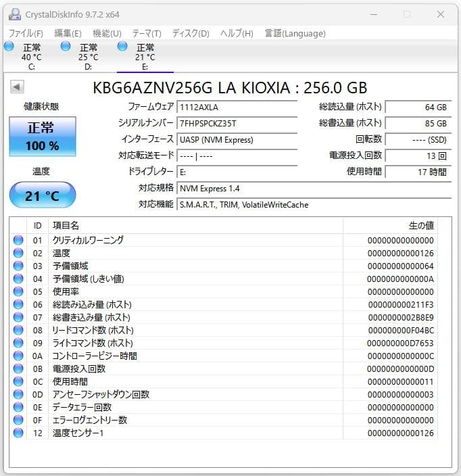The height and width of the screenshot is (476, 461).
Task: Click the 対応規格 field NVM Express 1.4
Action: coord(314,189)
